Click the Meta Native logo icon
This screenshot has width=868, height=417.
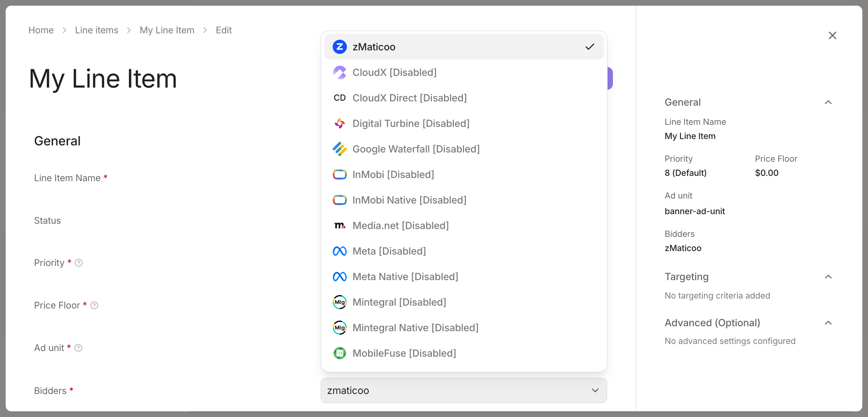[339, 277]
